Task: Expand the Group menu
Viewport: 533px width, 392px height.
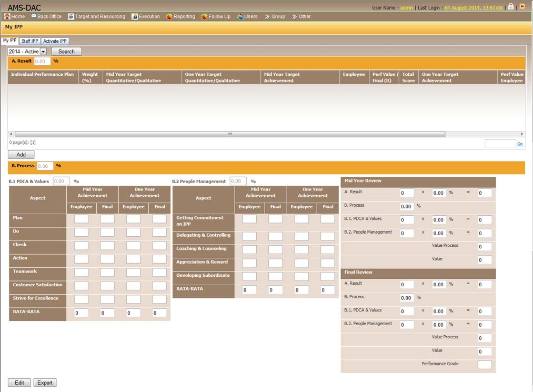Action: tap(275, 16)
